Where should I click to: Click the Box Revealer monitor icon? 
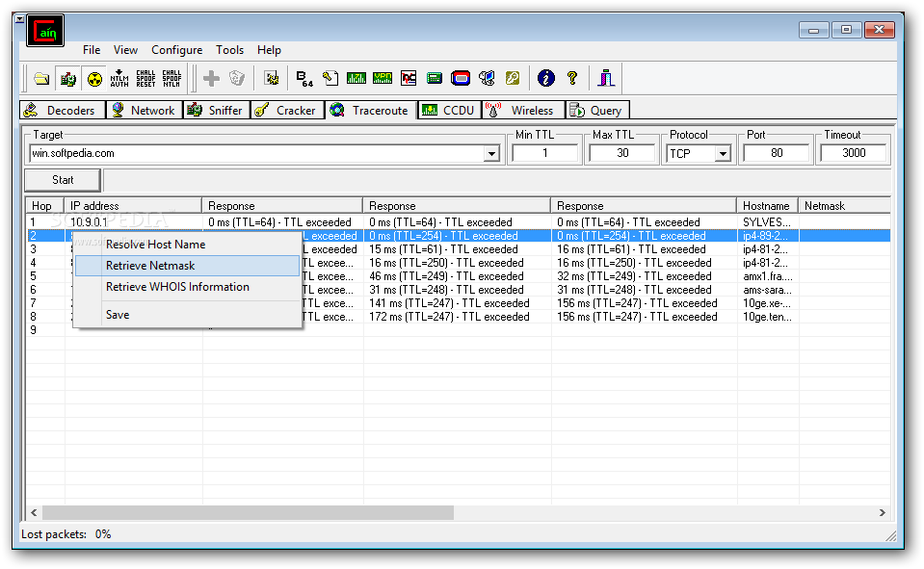pos(487,78)
